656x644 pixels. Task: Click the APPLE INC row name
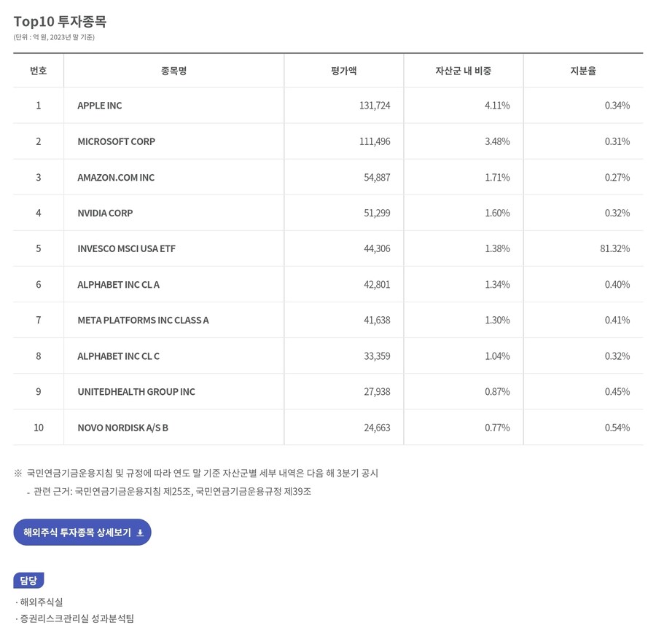[100, 106]
